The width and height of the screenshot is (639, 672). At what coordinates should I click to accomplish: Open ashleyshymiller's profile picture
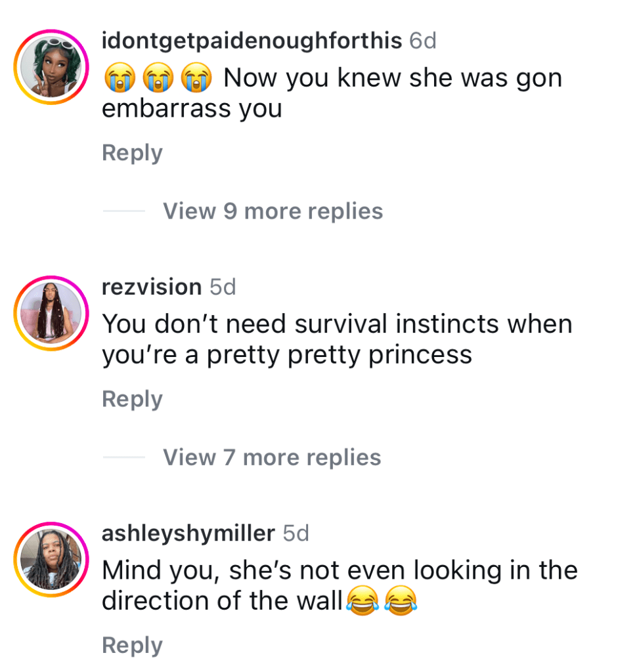[51, 559]
